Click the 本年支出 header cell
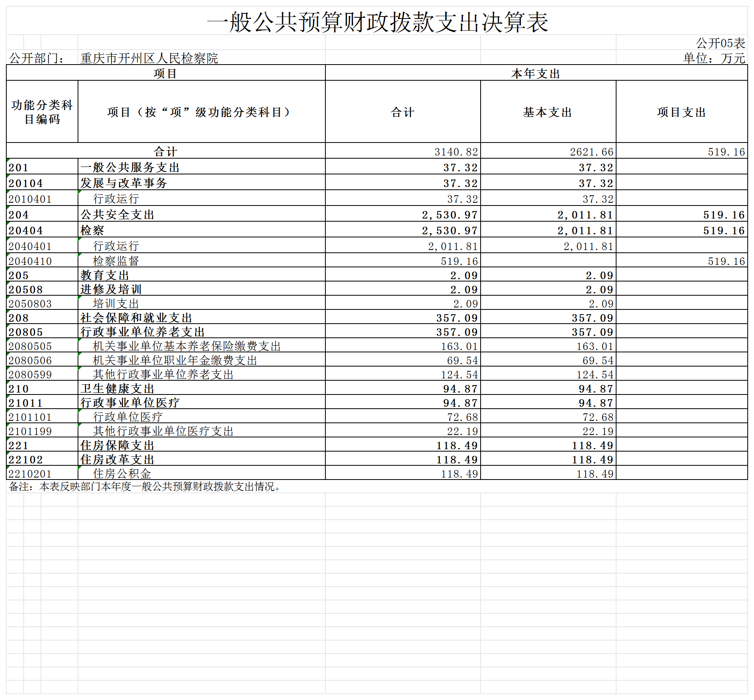 [x=536, y=73]
